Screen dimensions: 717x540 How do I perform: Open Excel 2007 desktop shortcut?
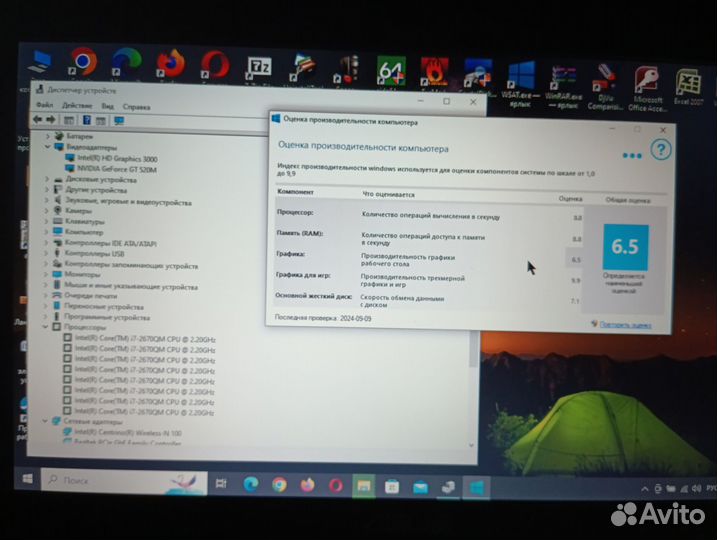(x=688, y=87)
